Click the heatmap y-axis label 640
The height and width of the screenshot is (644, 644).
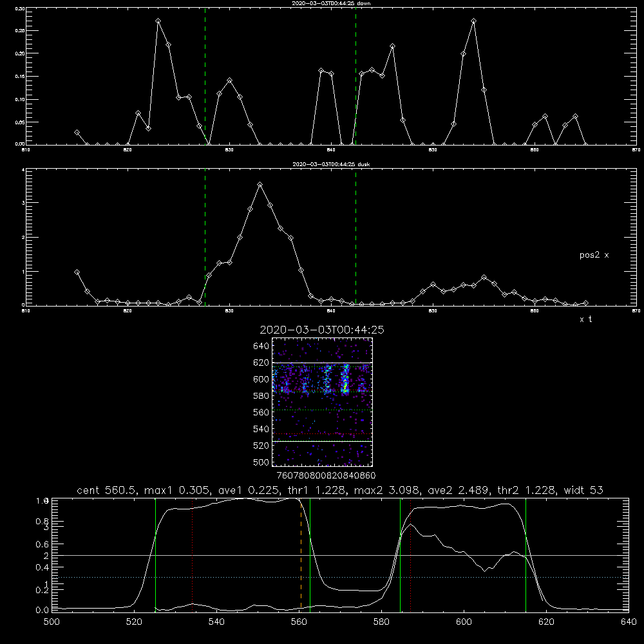pos(261,346)
